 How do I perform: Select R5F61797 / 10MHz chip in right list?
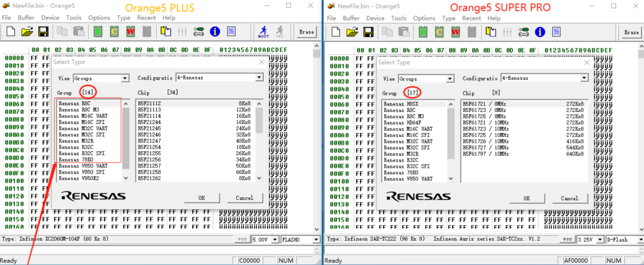coord(486,154)
